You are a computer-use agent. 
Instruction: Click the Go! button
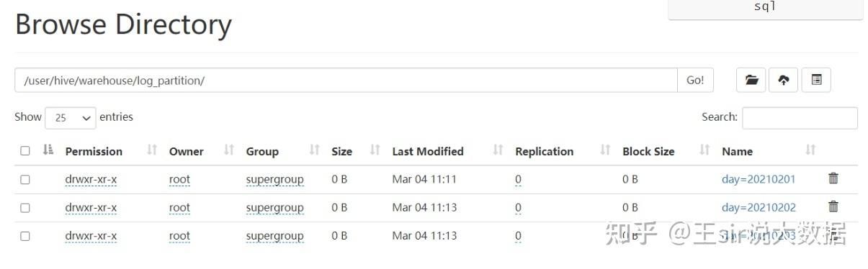point(695,81)
